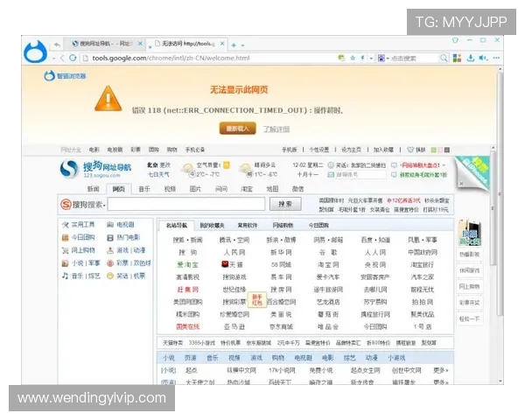Open the 京东商城 link
This screenshot has height=420, width=525.
point(281,326)
